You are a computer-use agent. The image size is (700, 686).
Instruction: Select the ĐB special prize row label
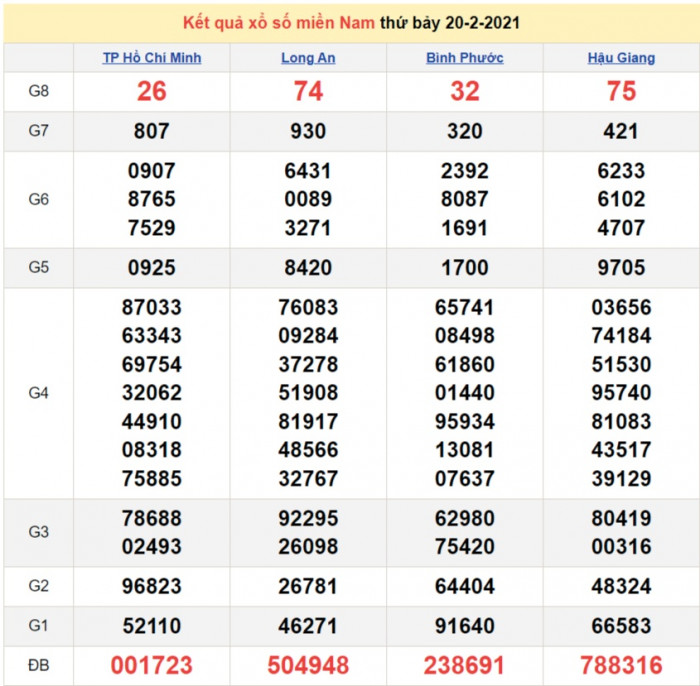(x=38, y=665)
